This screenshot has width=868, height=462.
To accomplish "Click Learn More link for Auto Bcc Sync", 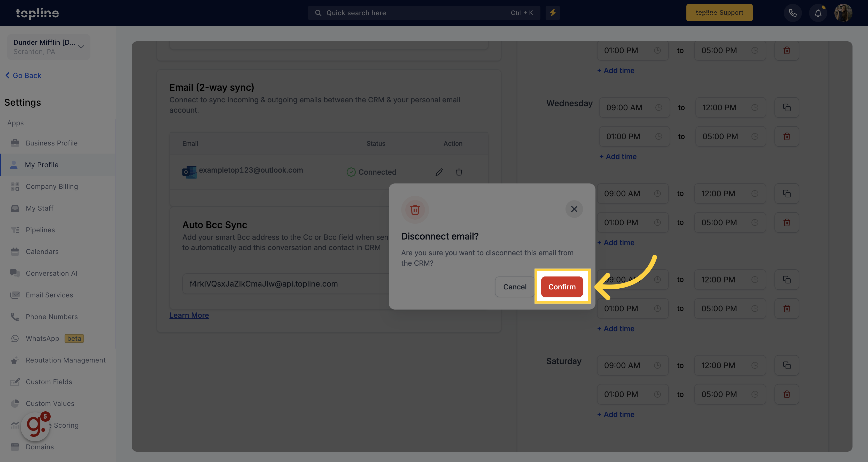I will tap(189, 315).
